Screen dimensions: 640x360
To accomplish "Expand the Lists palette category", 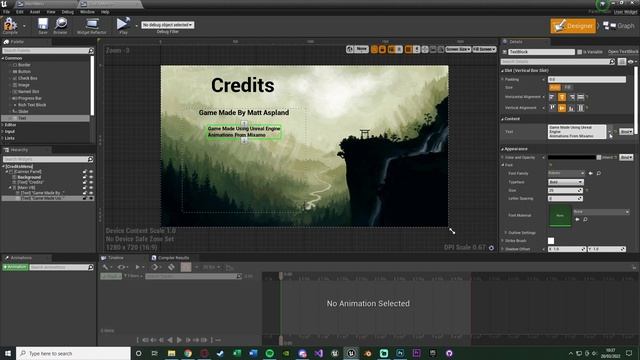I will click(x=3, y=138).
